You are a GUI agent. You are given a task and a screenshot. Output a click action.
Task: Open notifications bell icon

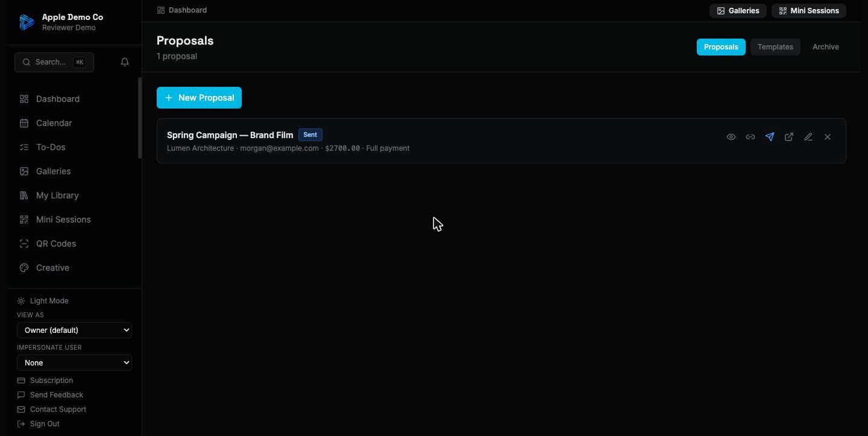125,62
